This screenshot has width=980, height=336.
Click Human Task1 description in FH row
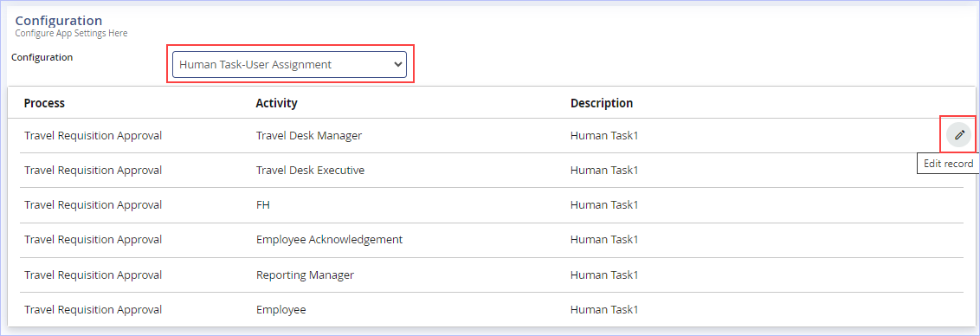[x=604, y=204]
